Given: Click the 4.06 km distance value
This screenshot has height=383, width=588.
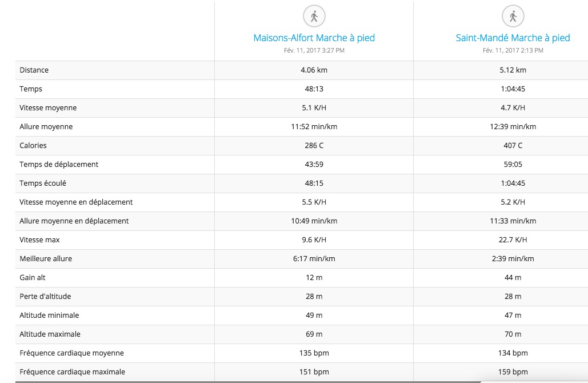Looking at the screenshot, I should (x=314, y=70).
